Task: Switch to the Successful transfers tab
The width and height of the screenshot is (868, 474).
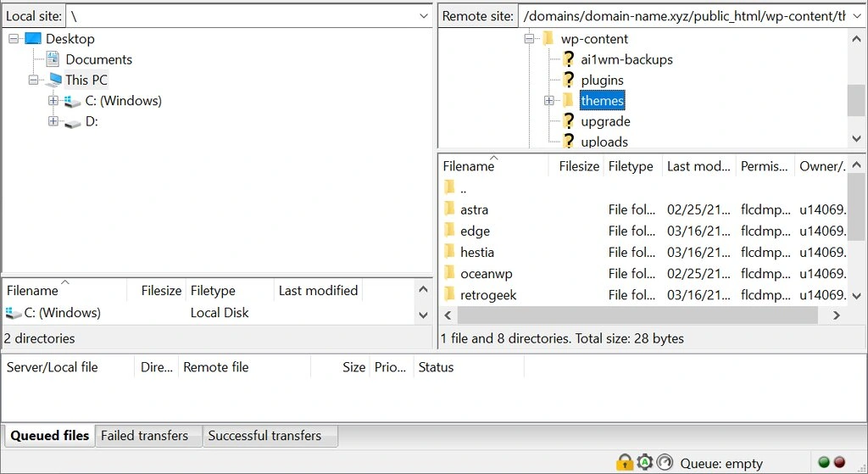Action: click(x=264, y=436)
